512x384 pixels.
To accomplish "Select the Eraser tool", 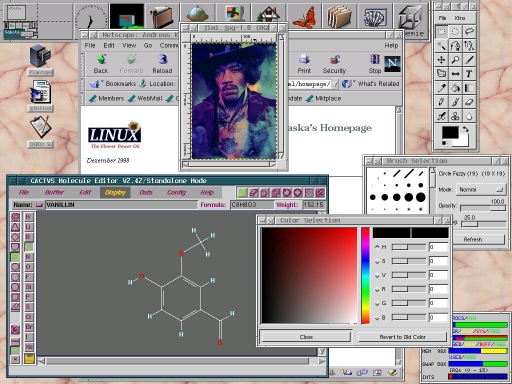I will (x=469, y=102).
